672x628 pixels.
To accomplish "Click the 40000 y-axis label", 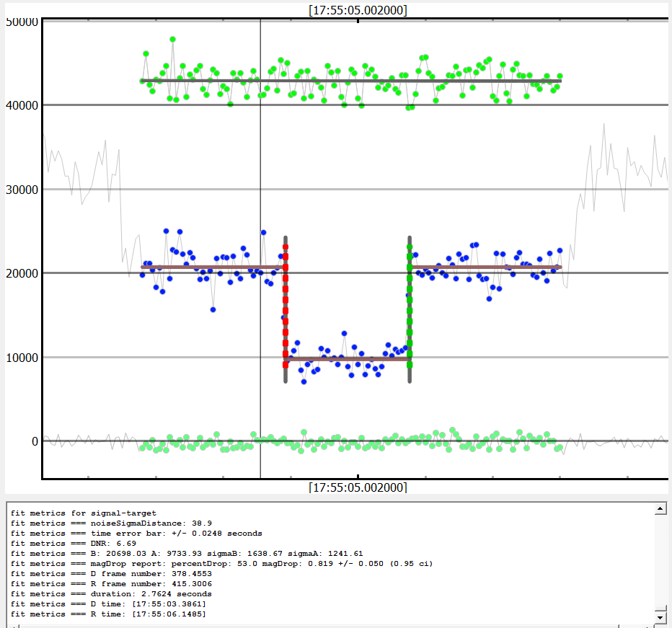I will tap(22, 105).
